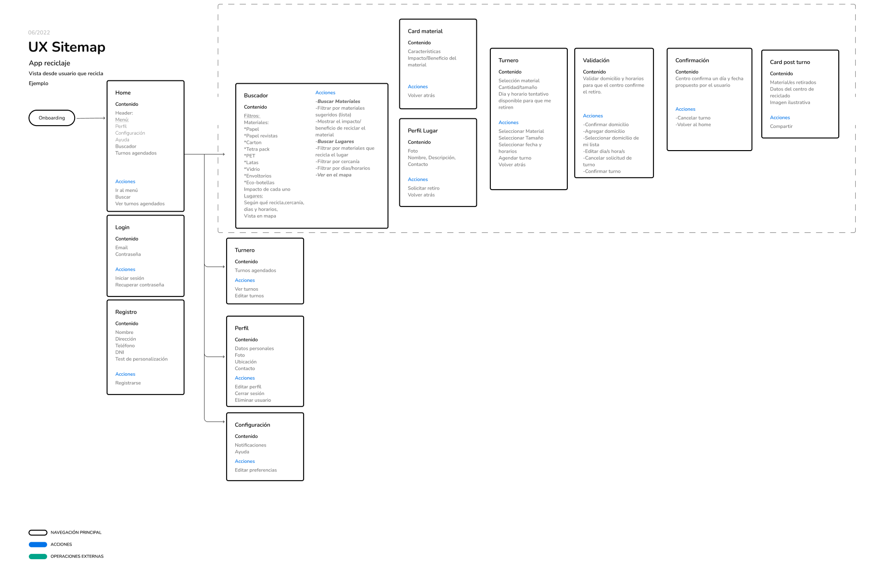872x588 pixels.
Task: Select -Filtrar por cercanía text
Action: pos(337,162)
